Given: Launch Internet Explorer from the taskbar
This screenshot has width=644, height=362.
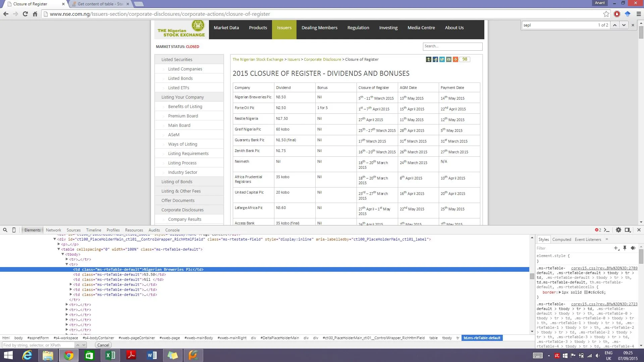Looking at the screenshot, I should tap(27, 355).
